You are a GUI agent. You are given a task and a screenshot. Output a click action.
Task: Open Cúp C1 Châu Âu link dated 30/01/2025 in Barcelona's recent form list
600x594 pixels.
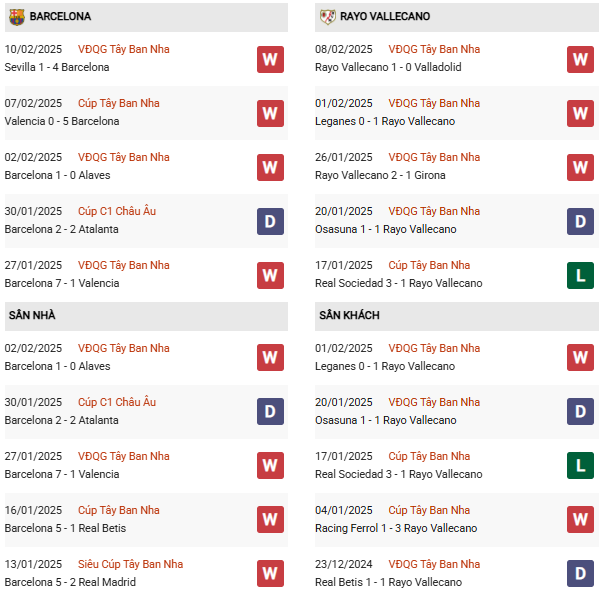(116, 211)
